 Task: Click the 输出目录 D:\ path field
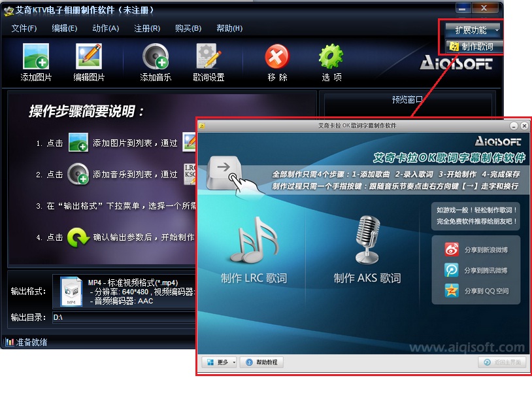click(x=124, y=317)
